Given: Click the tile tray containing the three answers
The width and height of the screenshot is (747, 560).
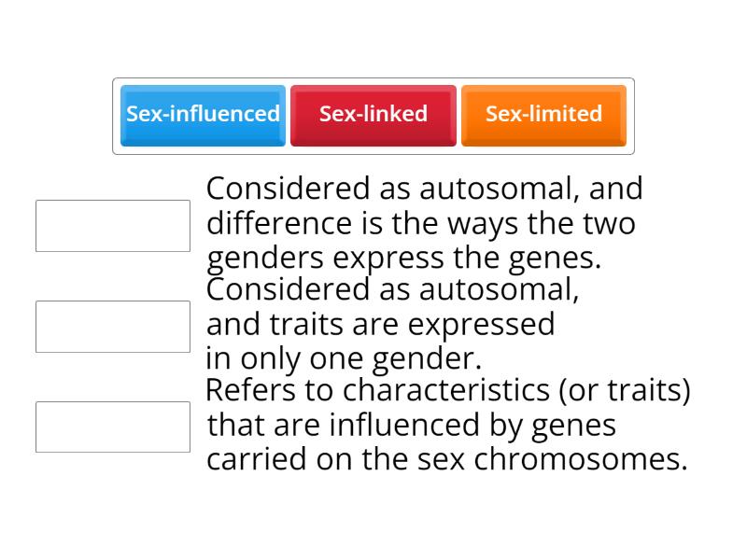Looking at the screenshot, I should point(373,115).
